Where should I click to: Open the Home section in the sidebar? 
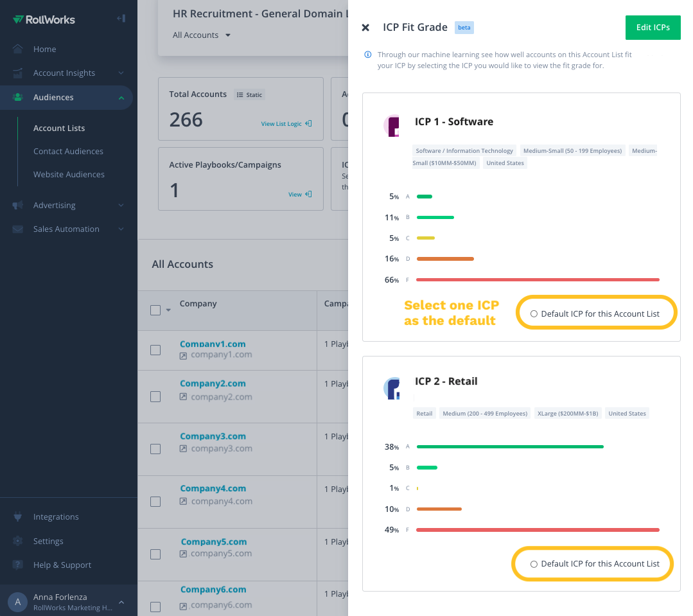point(44,49)
